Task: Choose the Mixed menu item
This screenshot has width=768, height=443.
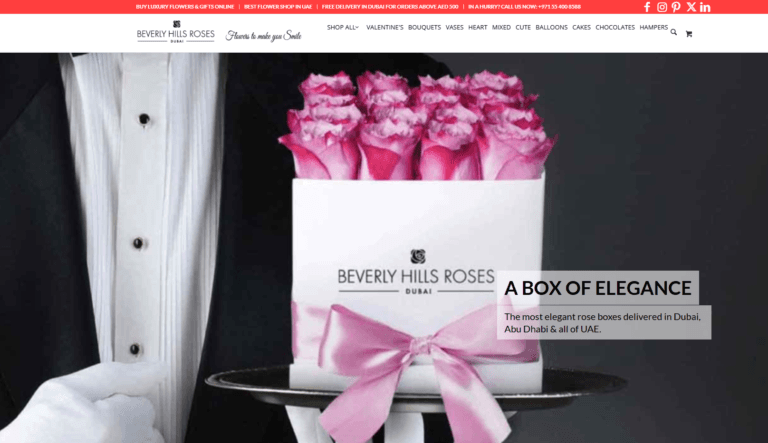Action: coord(501,27)
